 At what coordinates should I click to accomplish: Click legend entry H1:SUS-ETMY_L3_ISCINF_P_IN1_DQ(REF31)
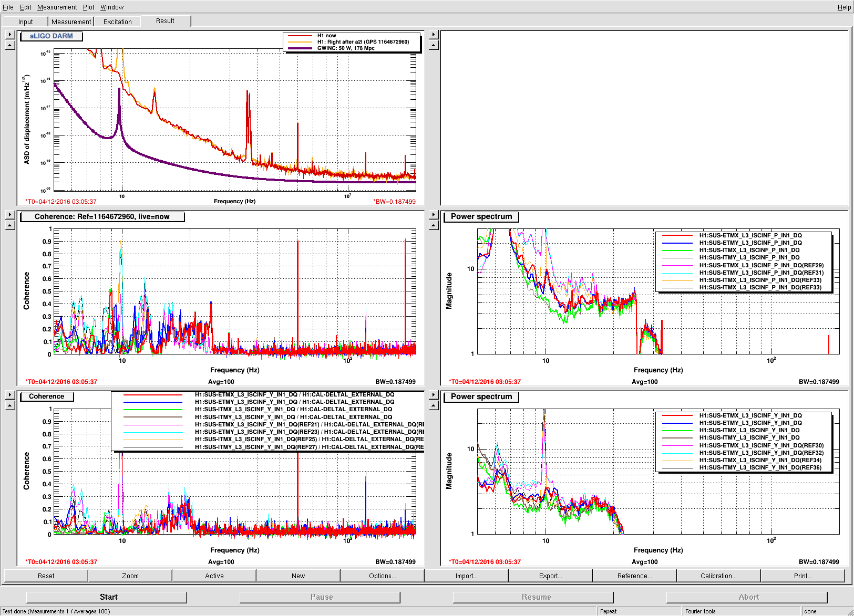[762, 273]
